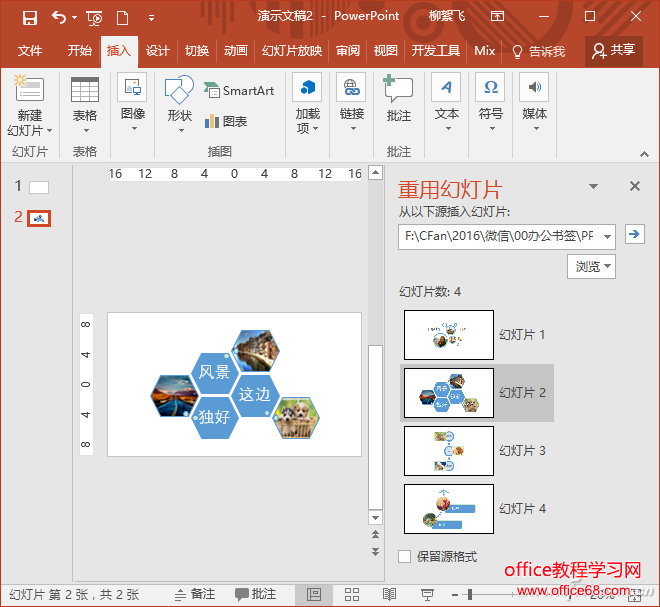Toggle the 备注 notes pane in status bar
This screenshot has width=660, height=607.
tap(194, 594)
